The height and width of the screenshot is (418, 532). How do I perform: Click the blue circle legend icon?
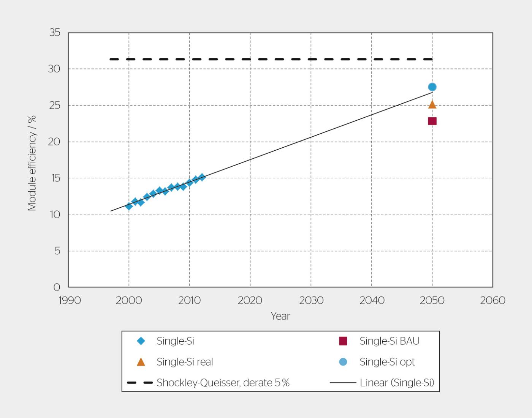click(x=343, y=362)
